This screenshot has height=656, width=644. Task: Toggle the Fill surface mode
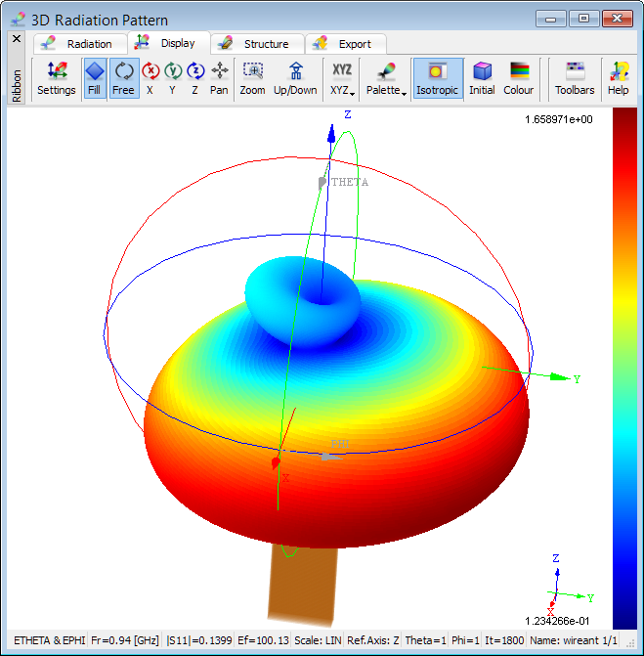[95, 79]
